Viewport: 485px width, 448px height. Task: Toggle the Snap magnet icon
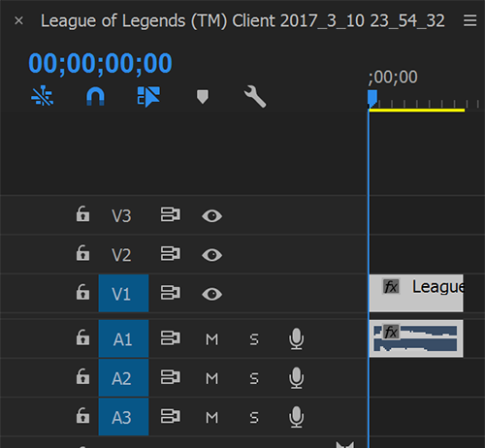pos(95,96)
